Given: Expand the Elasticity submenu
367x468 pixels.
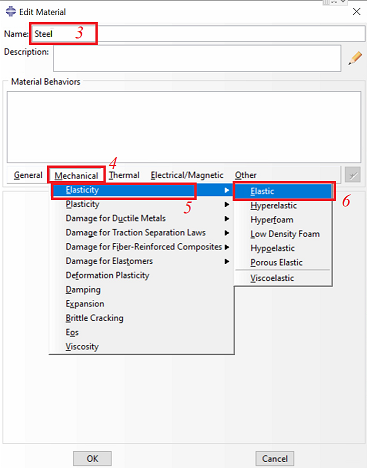Looking at the screenshot, I should 141,190.
